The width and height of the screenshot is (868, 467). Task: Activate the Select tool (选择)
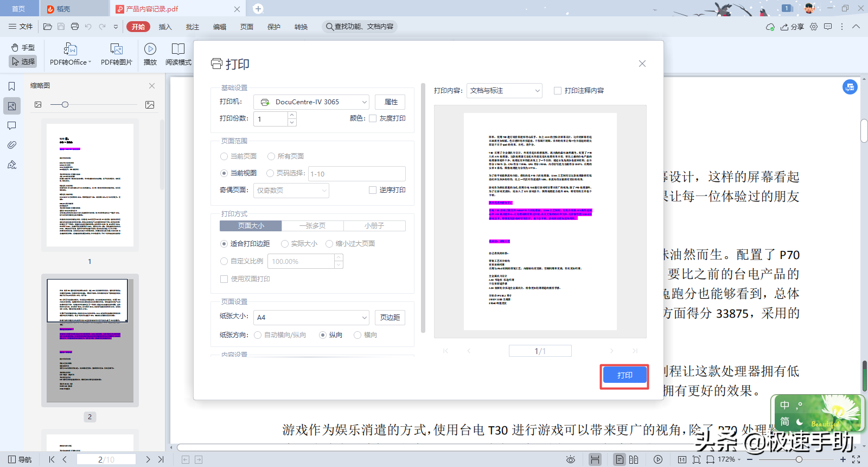tap(23, 61)
